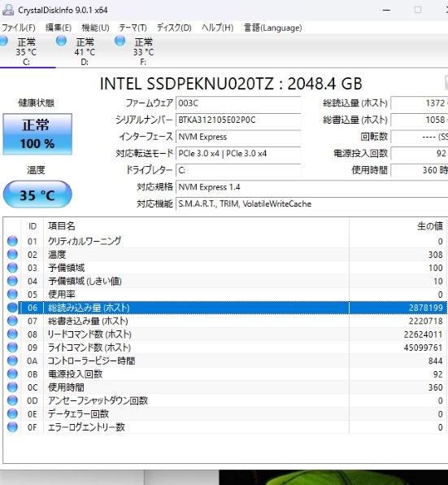This screenshot has width=448, height=485.
Task: Click raw value 2220718
Action: click(426, 321)
